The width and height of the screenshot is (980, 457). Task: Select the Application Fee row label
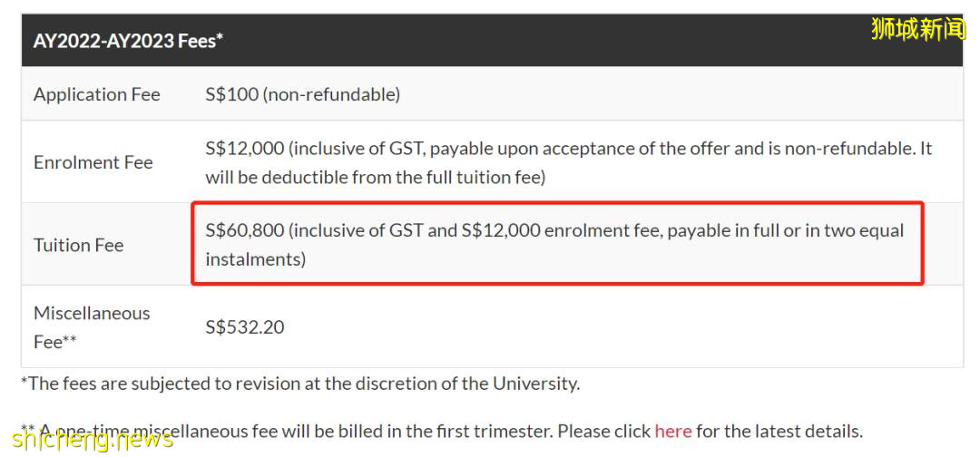97,94
